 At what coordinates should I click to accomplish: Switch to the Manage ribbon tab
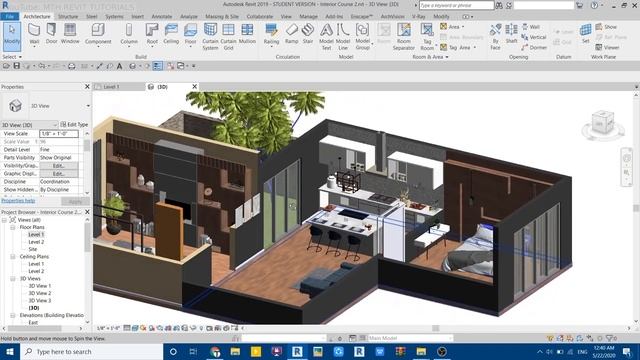click(x=309, y=16)
